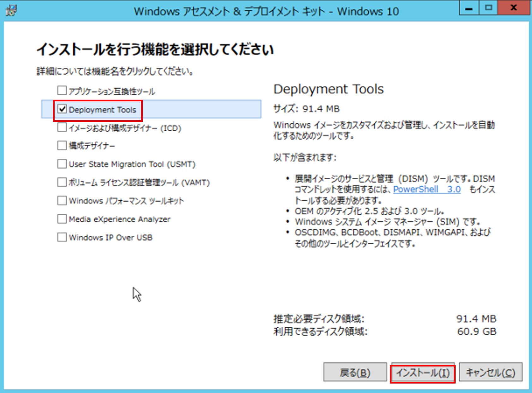Screen dimensions: 532x393
Task: Select the Windows IP Over USB feature name
Action: point(111,237)
